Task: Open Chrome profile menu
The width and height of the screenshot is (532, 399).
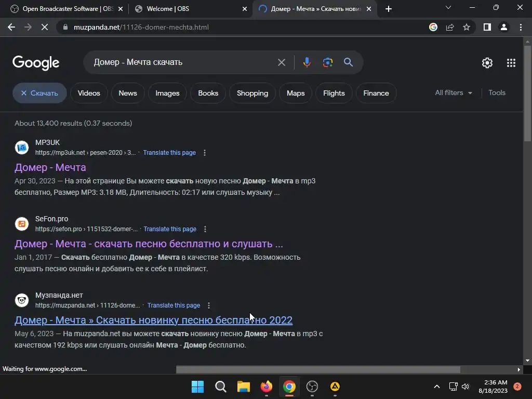Action: (x=504, y=27)
